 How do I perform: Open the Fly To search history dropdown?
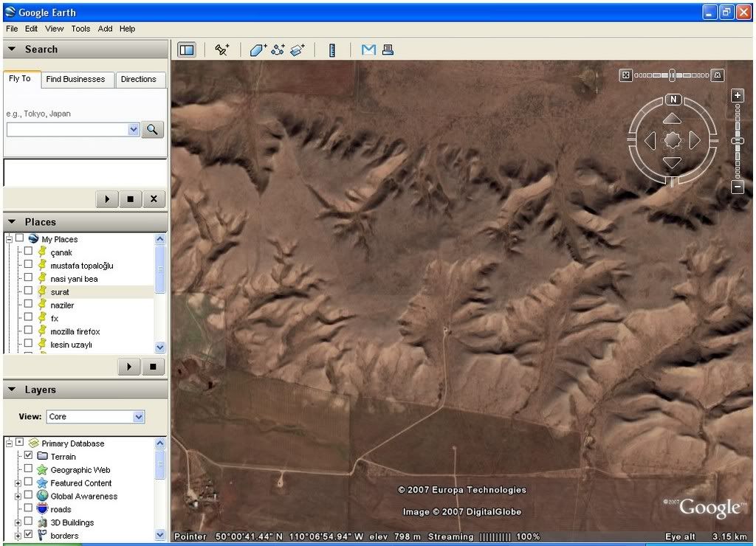point(134,130)
